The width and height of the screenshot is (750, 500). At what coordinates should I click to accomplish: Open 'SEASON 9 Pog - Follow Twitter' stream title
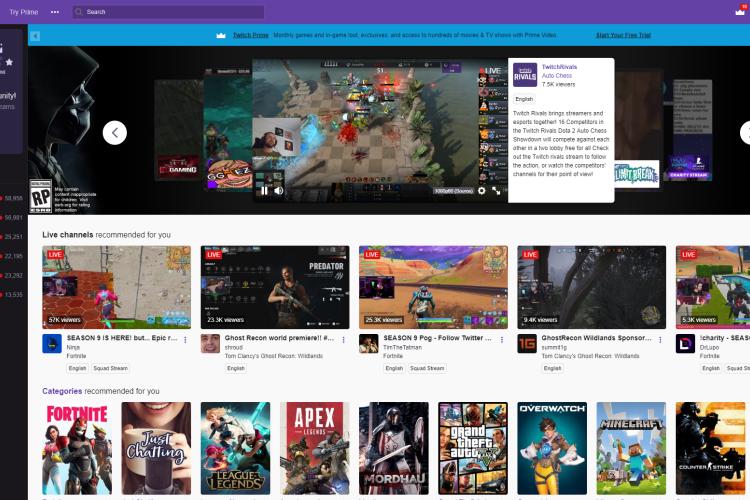437,338
